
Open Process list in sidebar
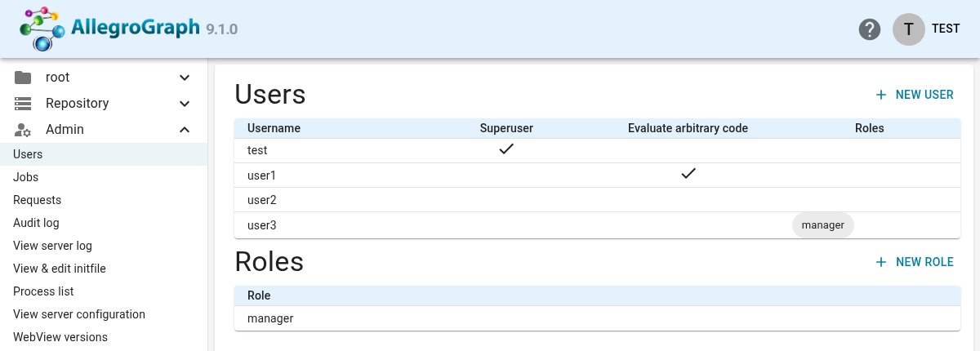point(104,291)
